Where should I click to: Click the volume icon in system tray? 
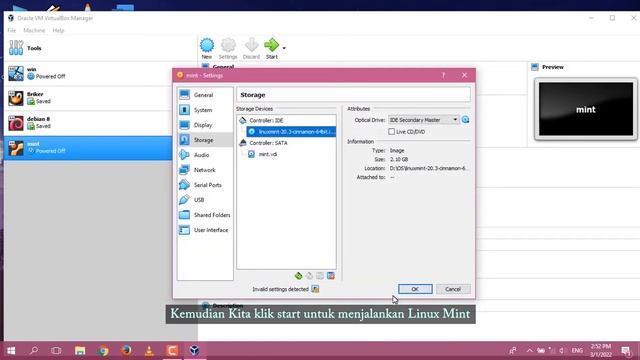pos(562,351)
